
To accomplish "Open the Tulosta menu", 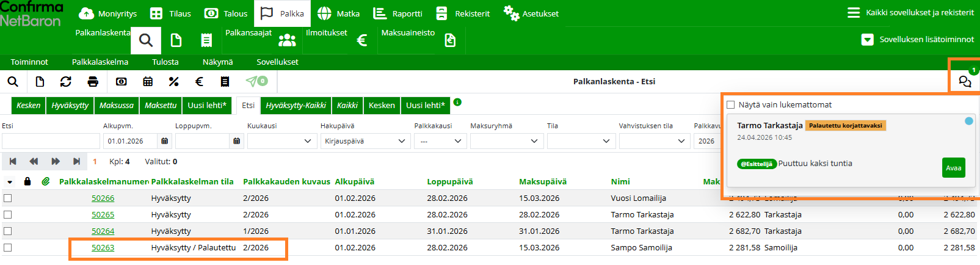I will coord(165,62).
